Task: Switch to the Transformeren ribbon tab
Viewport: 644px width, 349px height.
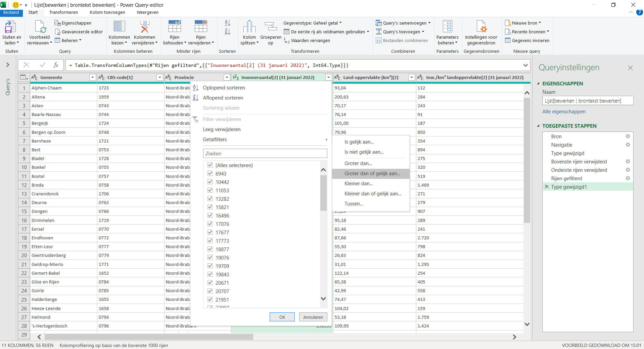Action: [x=63, y=12]
